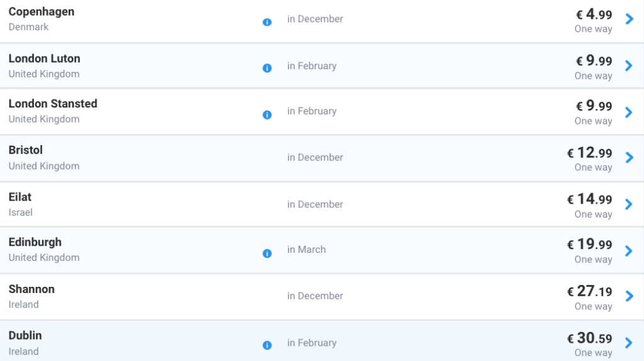The height and width of the screenshot is (361, 644).
Task: Open the London Luton chevron arrow
Action: pos(629,65)
